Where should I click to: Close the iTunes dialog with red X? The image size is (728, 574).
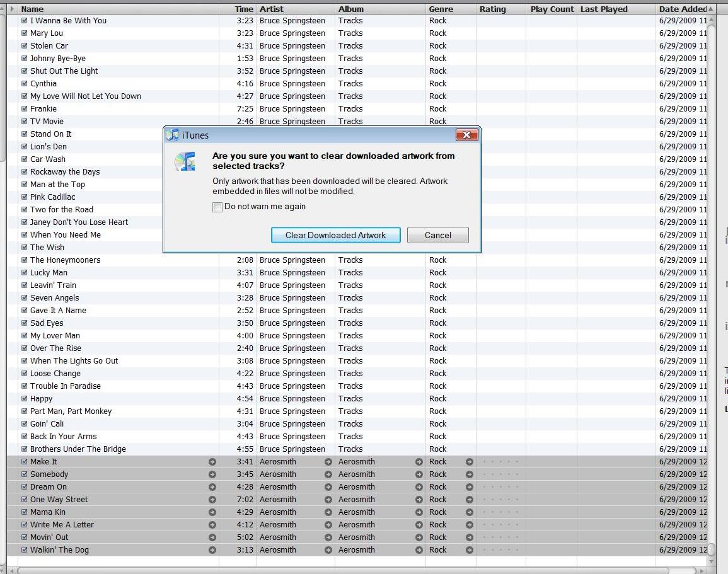[467, 135]
